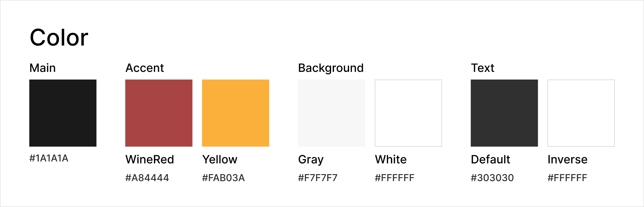Click the "Background" section heading
644x207 pixels.
point(331,68)
